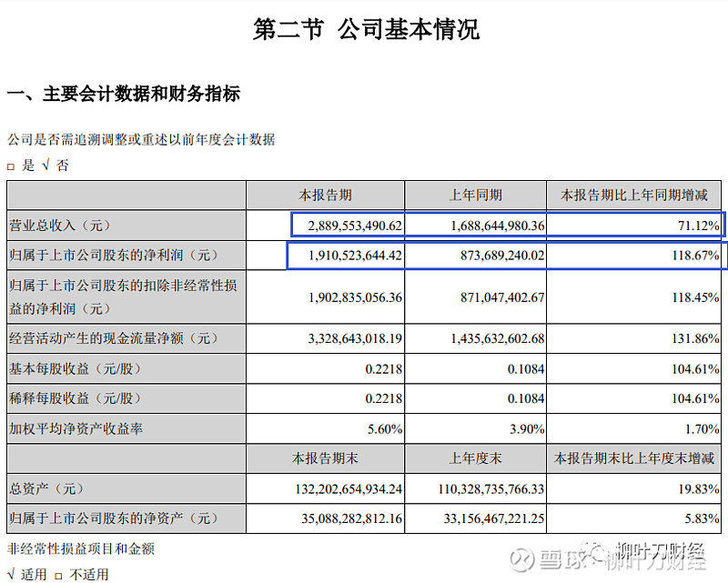The height and width of the screenshot is (583, 728).
Task: Click cash flow growth 131.86%
Action: [696, 338]
